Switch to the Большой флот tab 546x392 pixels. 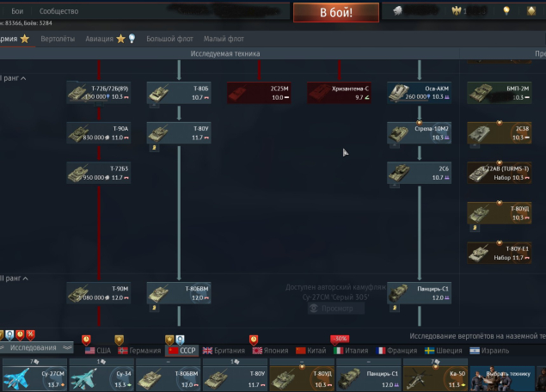pos(169,39)
